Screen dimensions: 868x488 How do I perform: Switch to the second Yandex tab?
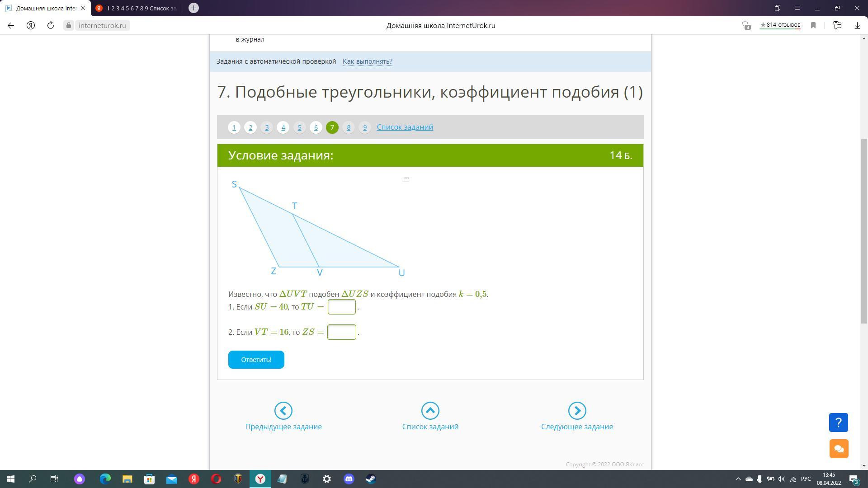pos(136,8)
